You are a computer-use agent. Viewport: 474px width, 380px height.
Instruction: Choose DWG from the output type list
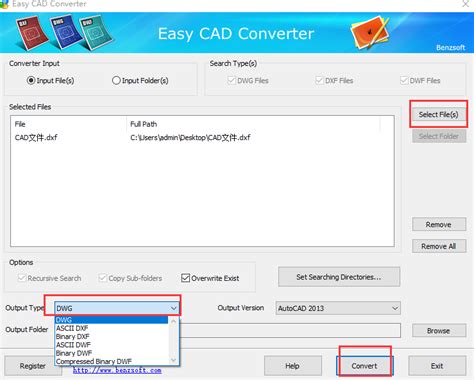[x=112, y=320]
